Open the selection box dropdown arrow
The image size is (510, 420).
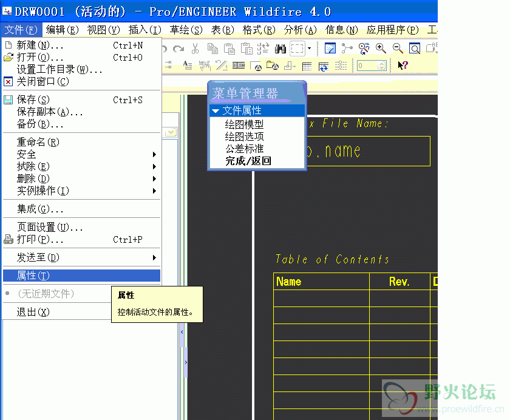pyautogui.click(x=309, y=49)
